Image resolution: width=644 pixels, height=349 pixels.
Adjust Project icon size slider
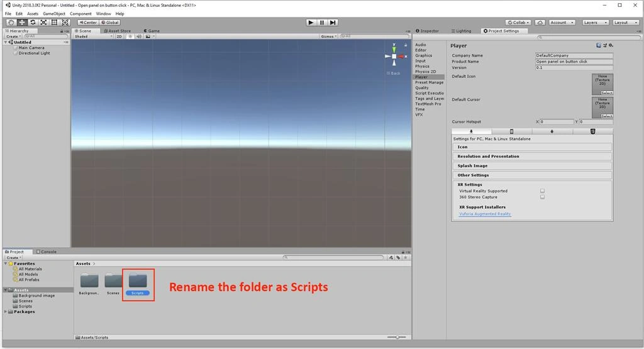[397, 337]
